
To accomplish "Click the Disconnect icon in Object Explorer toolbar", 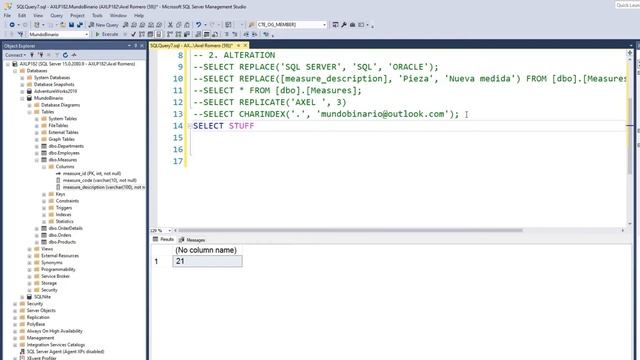I will 41,55.
